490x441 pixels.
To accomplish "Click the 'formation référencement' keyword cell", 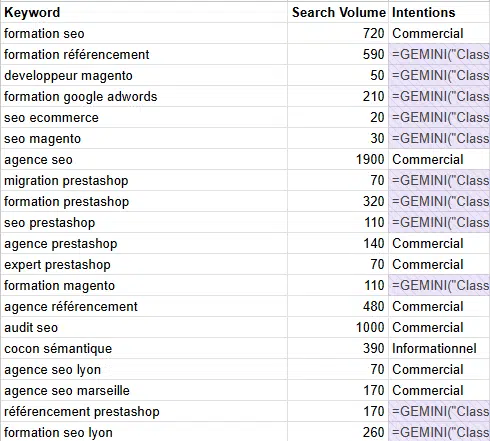I will [x=144, y=54].
